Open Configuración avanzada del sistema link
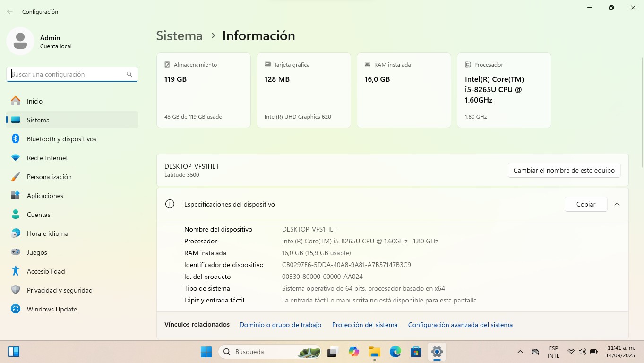The width and height of the screenshot is (644, 363). 460,325
